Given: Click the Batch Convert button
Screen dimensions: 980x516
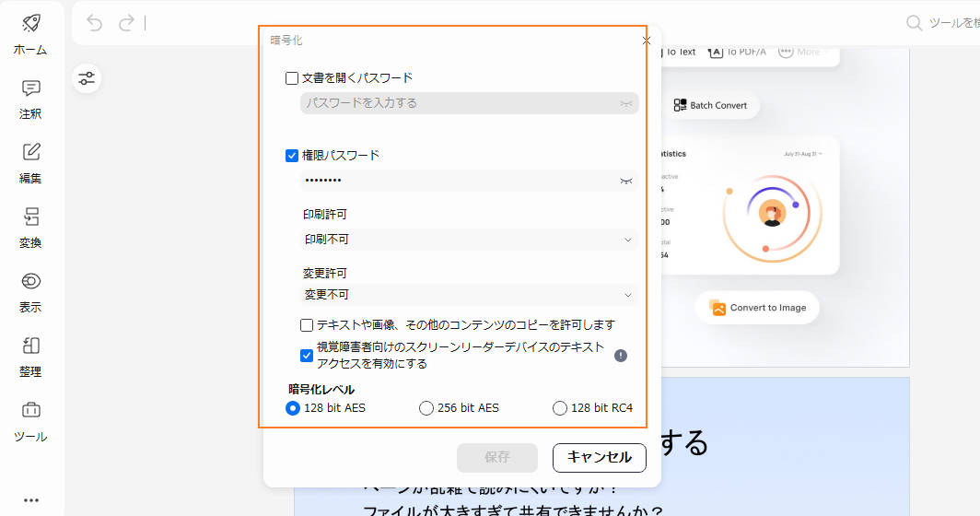Looking at the screenshot, I should point(711,105).
